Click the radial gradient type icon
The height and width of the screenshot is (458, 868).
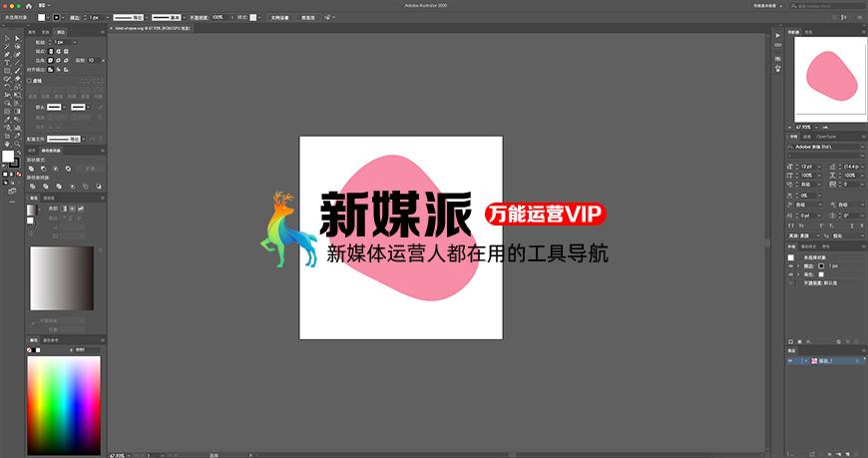(x=72, y=209)
